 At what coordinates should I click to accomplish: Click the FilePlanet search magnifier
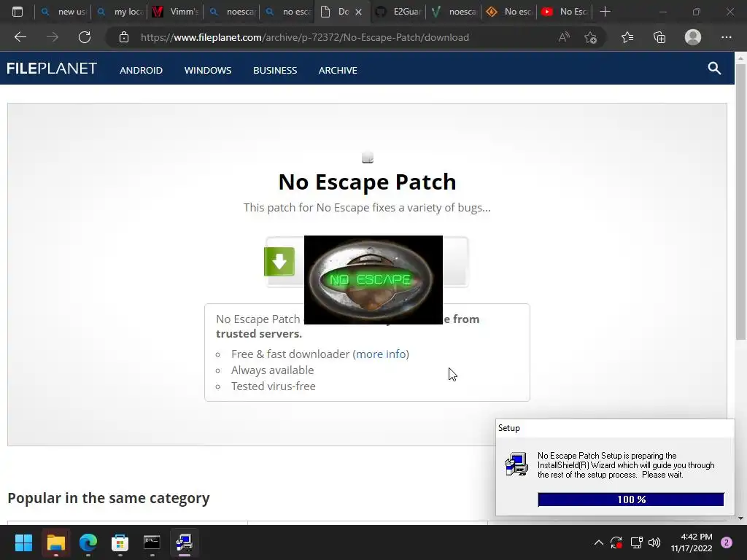(x=714, y=68)
